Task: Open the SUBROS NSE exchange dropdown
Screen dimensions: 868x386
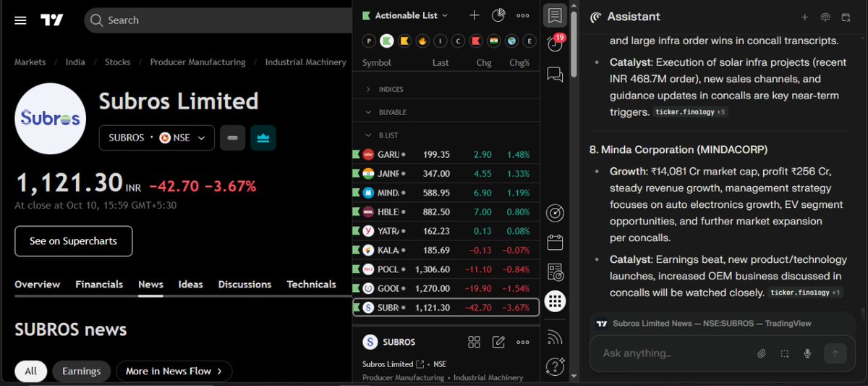Action: (156, 138)
